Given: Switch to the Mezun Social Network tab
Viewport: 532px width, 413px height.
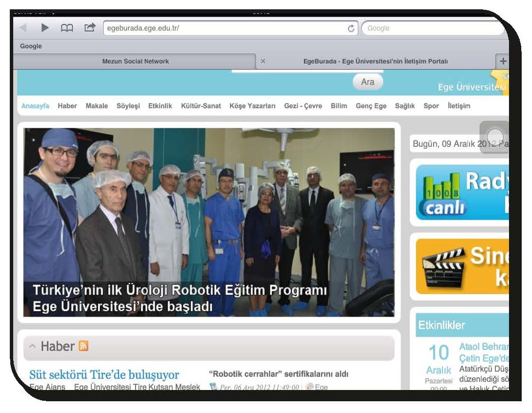Looking at the screenshot, I should coord(135,62).
